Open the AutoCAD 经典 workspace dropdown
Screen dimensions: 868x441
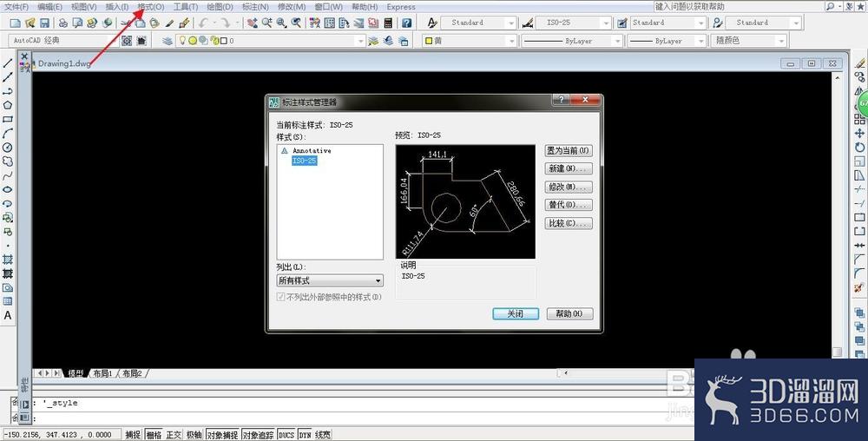[64, 41]
